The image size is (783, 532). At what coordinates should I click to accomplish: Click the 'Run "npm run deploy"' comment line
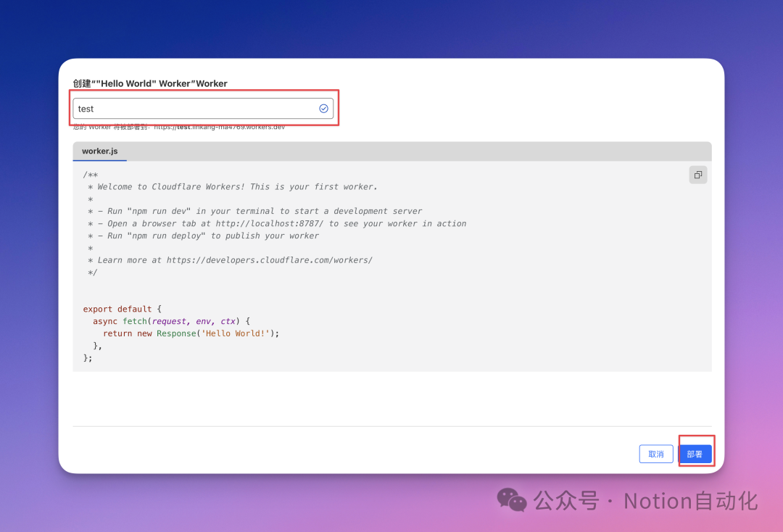pos(203,236)
